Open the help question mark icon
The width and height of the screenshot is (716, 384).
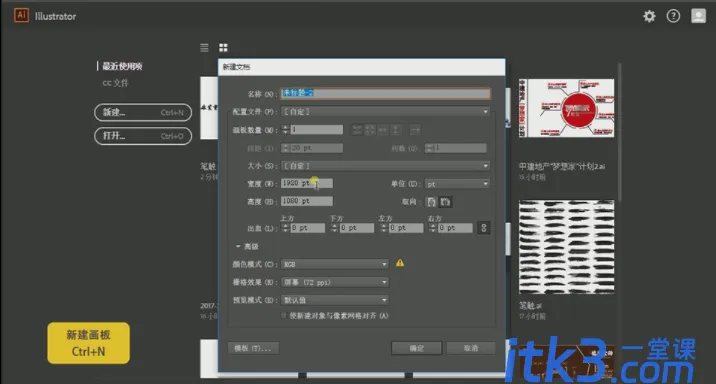(673, 16)
